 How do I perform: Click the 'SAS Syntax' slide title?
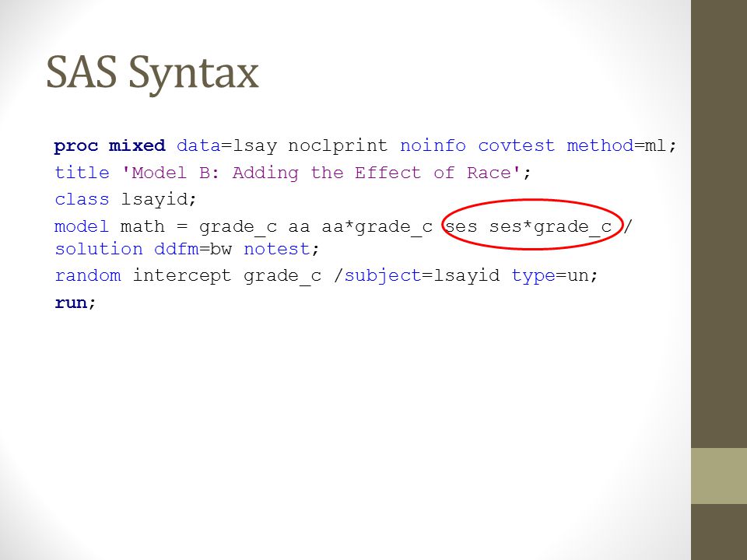pos(153,74)
